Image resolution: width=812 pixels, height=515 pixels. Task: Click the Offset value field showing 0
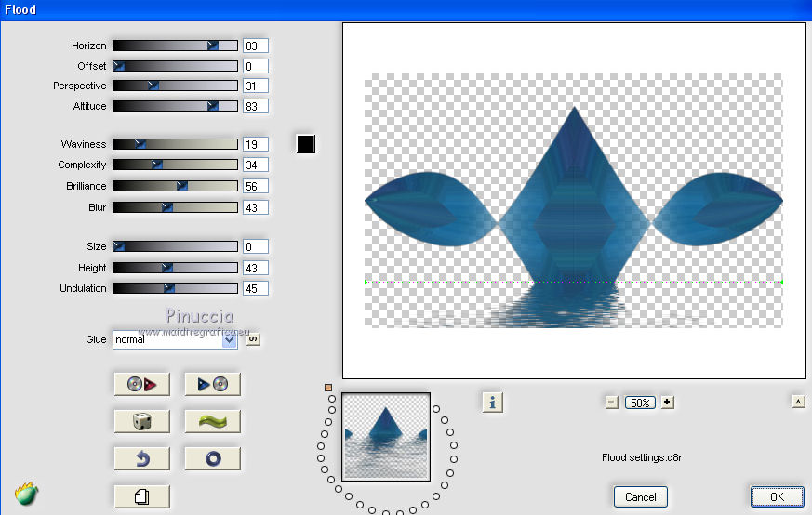click(x=256, y=66)
